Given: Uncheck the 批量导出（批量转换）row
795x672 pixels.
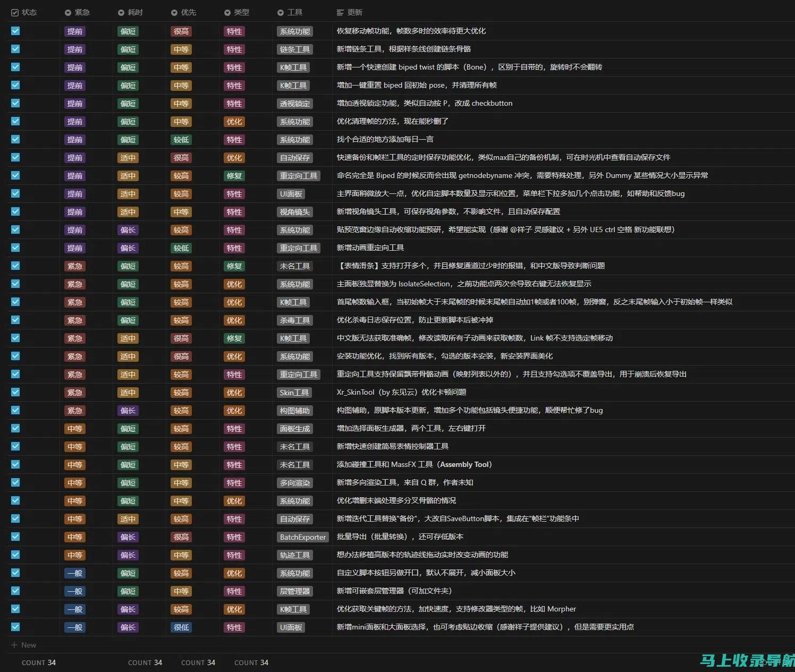Looking at the screenshot, I should (x=15, y=537).
